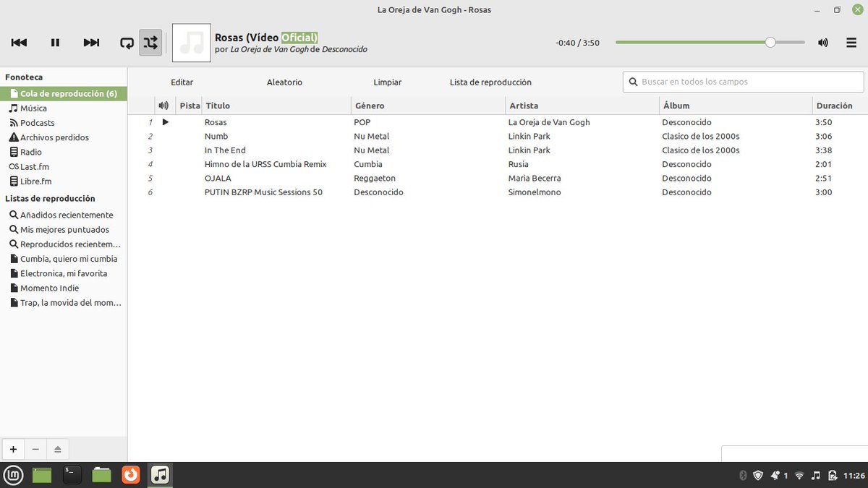Launch the terminal from the taskbar
The width and height of the screenshot is (868, 488).
[72, 475]
